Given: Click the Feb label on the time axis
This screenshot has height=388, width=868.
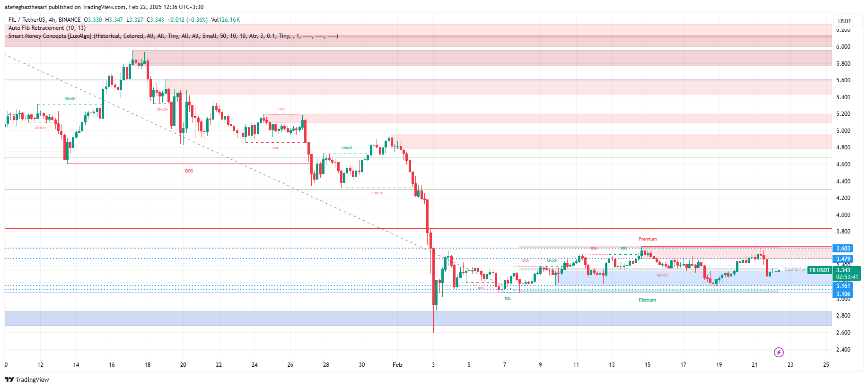Looking at the screenshot, I should 397,365.
